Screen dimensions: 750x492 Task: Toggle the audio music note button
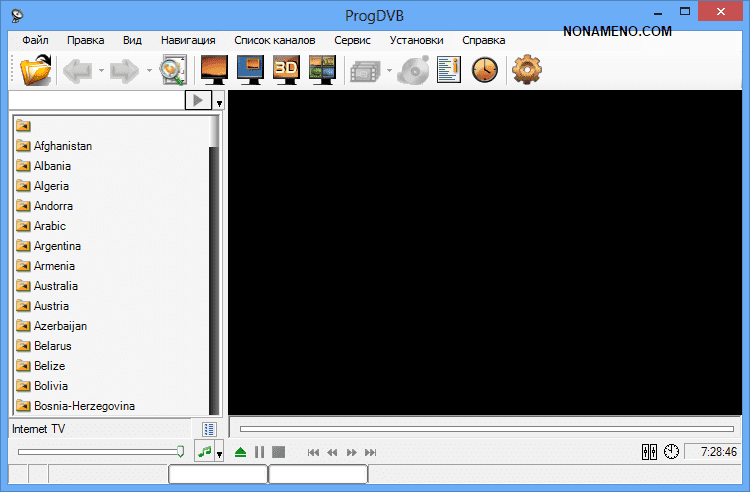pyautogui.click(x=204, y=452)
